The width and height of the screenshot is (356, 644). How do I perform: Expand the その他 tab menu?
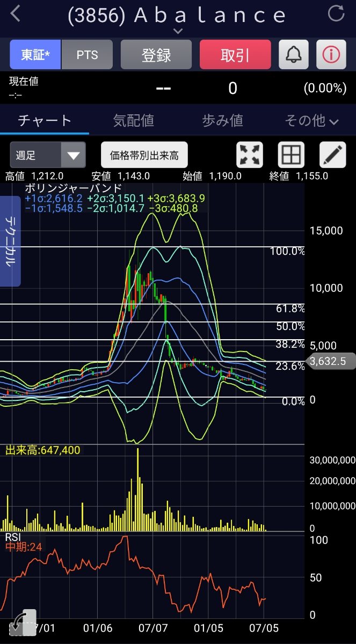(311, 121)
